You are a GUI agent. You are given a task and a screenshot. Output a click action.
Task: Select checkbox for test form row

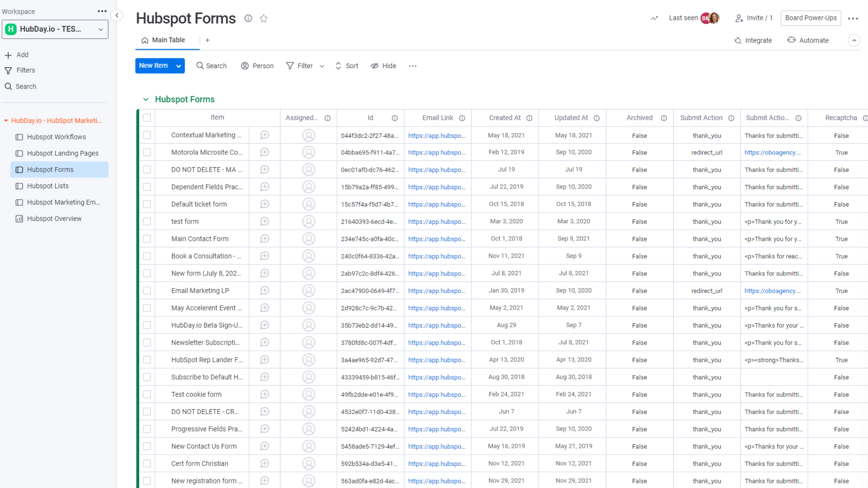(147, 221)
